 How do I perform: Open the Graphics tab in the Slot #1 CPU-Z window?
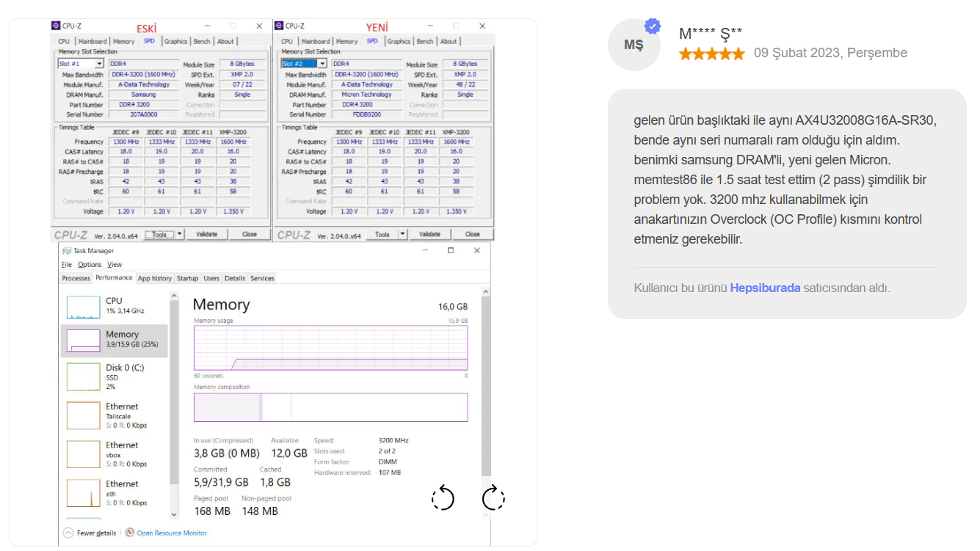[176, 42]
